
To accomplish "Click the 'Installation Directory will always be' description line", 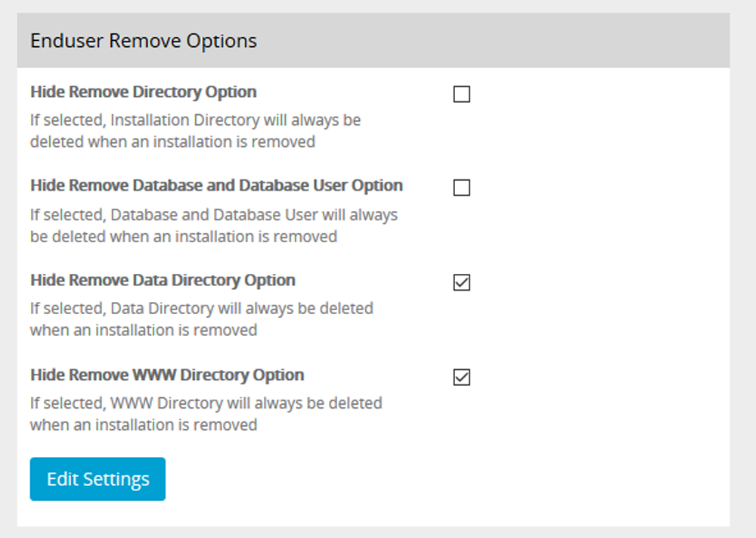I will (195, 120).
